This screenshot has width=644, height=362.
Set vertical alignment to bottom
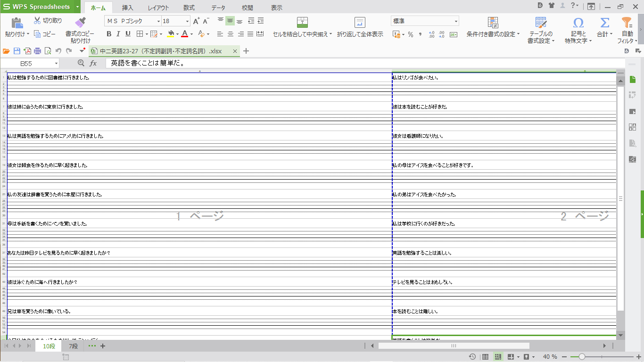point(239,21)
